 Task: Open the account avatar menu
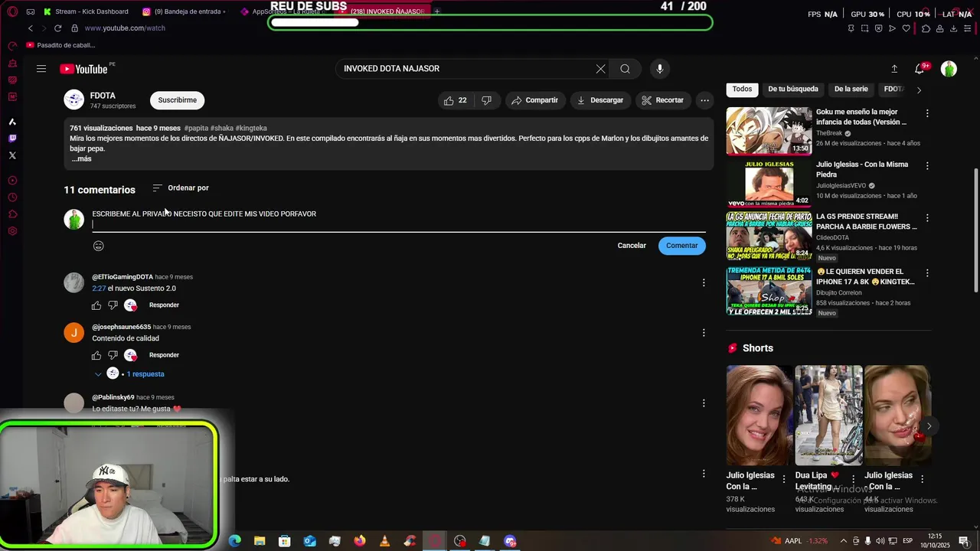(x=949, y=69)
